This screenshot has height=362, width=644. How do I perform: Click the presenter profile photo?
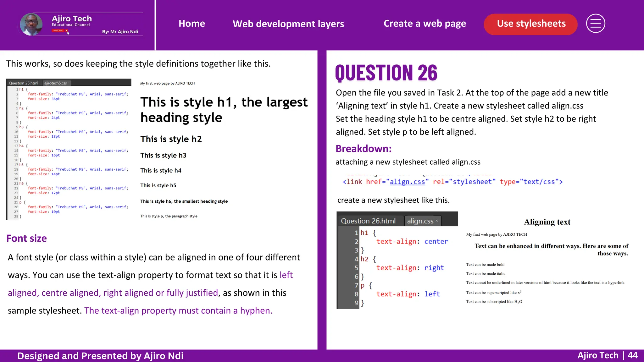tap(31, 24)
